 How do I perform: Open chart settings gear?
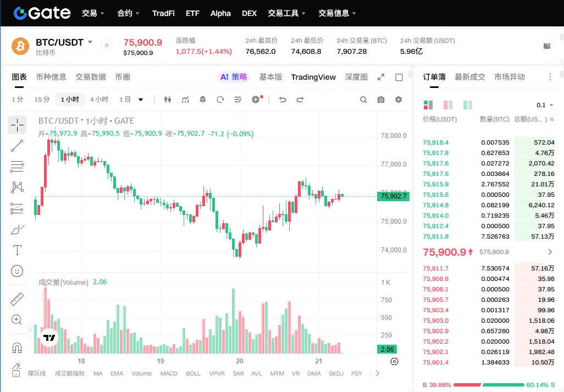tap(398, 100)
